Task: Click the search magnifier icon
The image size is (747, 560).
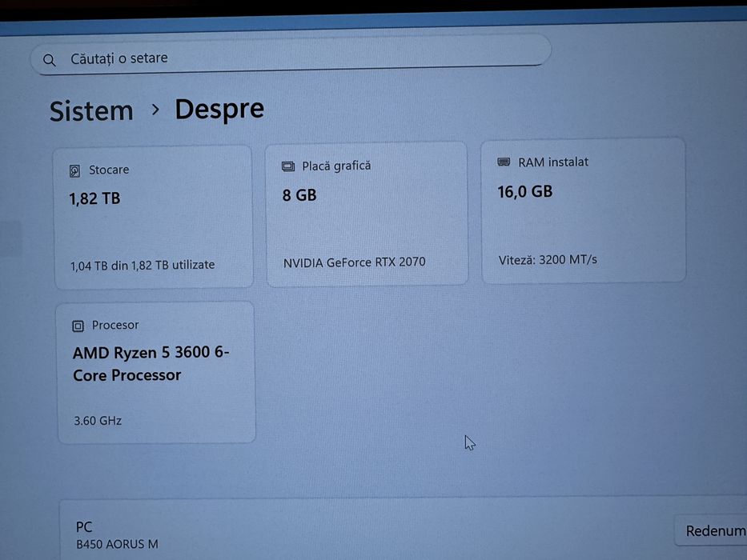Action: coord(49,60)
